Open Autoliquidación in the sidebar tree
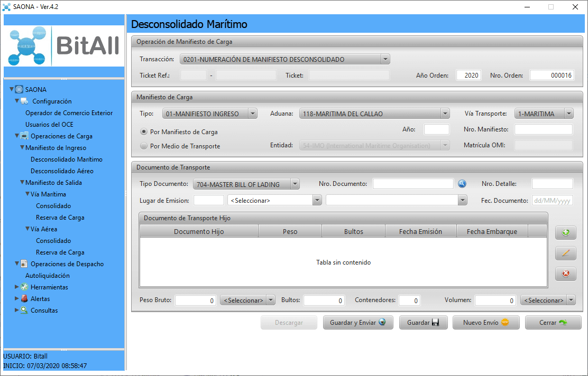The image size is (588, 376). 48,276
